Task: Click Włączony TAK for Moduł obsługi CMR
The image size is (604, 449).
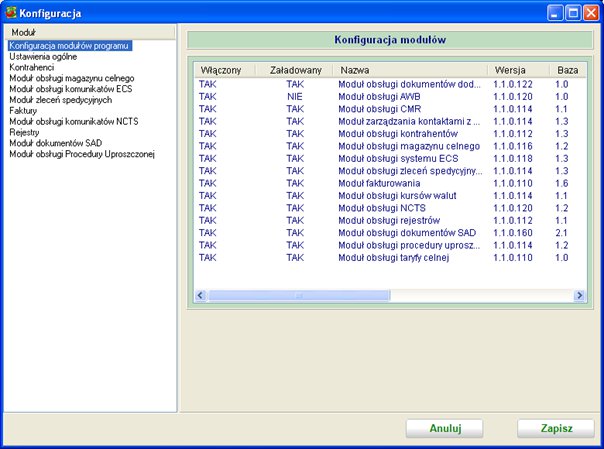Action: [208, 109]
